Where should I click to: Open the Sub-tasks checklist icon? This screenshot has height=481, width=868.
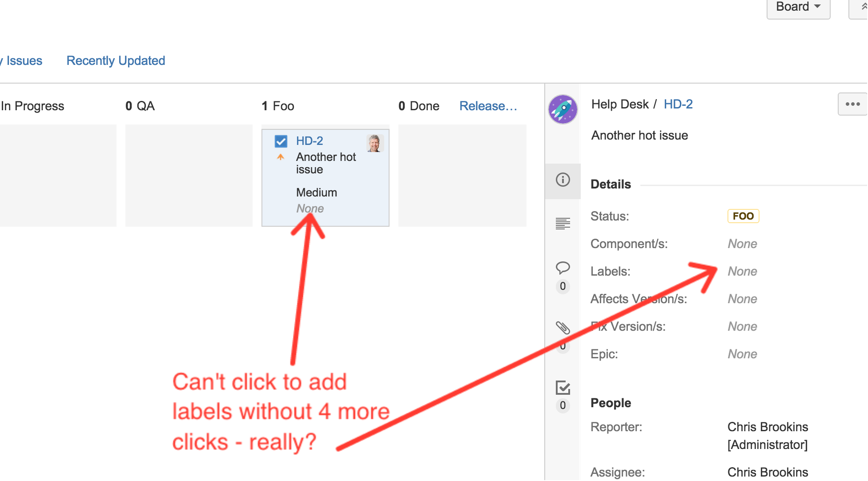(x=563, y=388)
